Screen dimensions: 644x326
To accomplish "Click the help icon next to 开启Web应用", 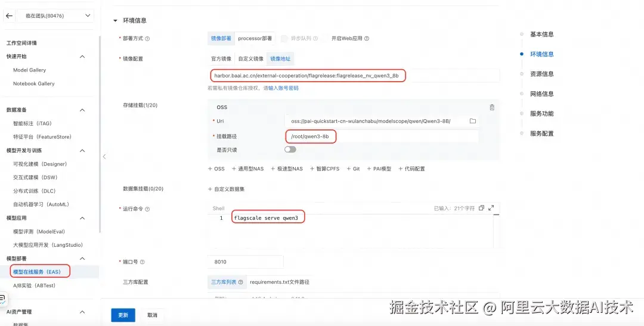I will pos(367,39).
